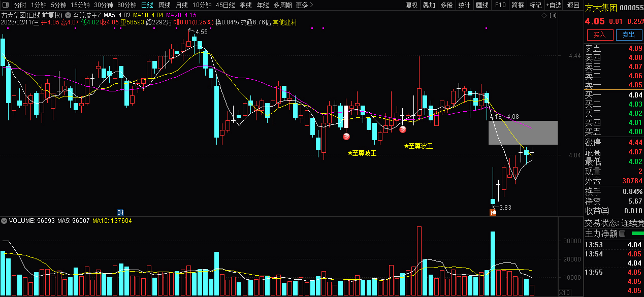Click the 标记 mark toolbar button
Screen dimensions: 644x297
coord(535,5)
